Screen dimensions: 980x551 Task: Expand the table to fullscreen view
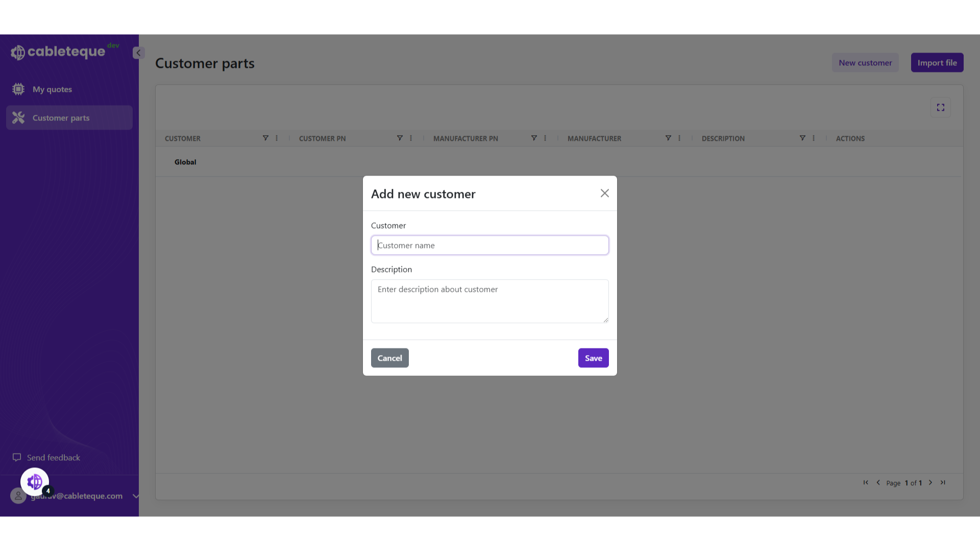(941, 107)
